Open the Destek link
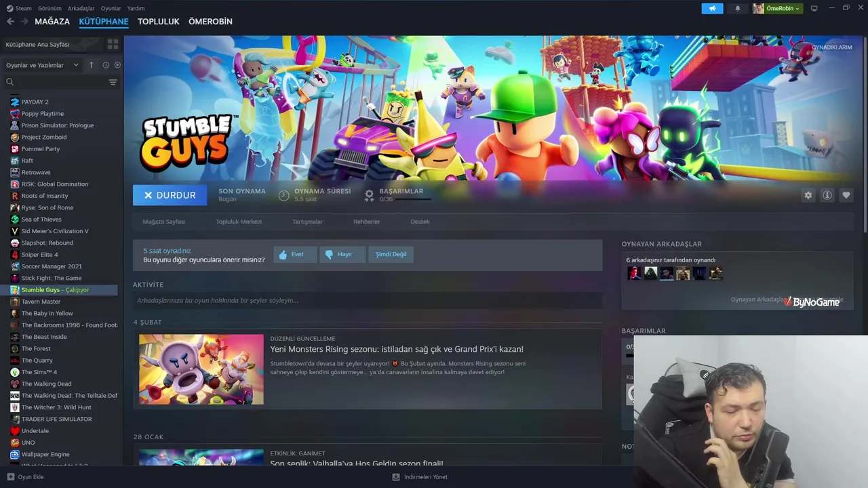The image size is (868, 488). (420, 222)
